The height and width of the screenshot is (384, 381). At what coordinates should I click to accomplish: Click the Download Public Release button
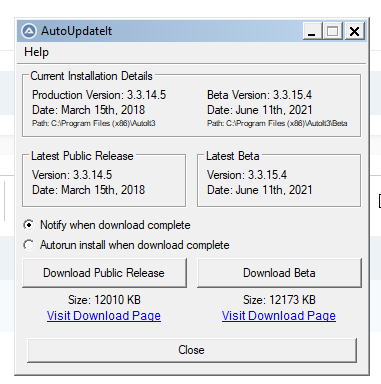104,273
